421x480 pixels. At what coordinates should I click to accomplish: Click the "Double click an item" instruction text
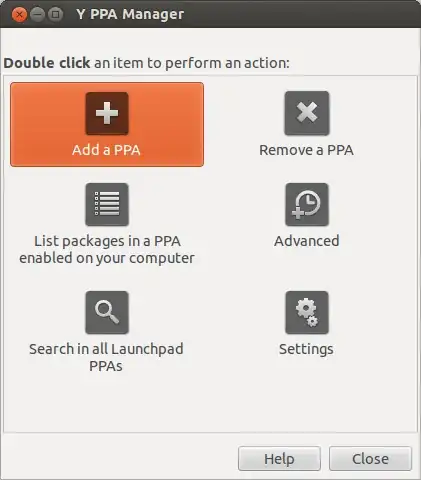pos(147,63)
